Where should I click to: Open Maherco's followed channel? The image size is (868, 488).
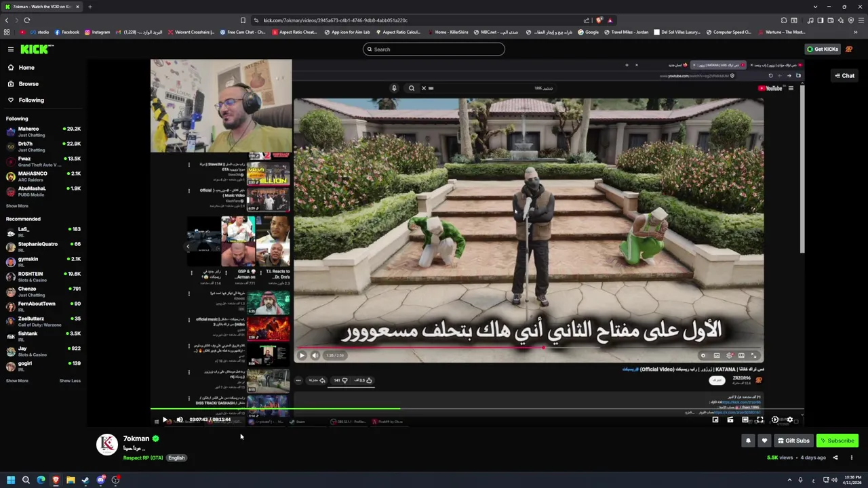43,131
